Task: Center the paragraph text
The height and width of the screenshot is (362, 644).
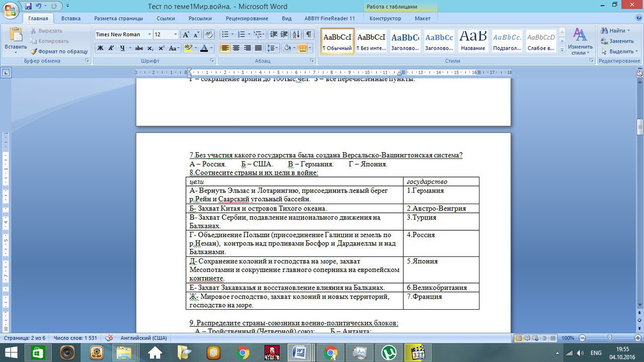Action: 236,48
